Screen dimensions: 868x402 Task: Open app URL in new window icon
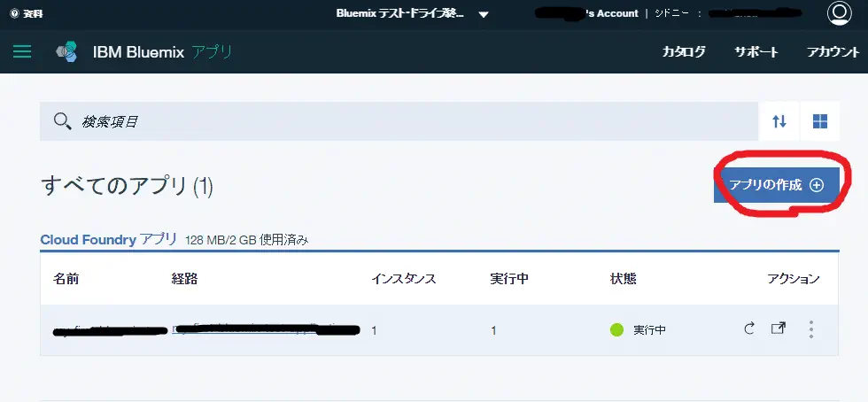(778, 329)
